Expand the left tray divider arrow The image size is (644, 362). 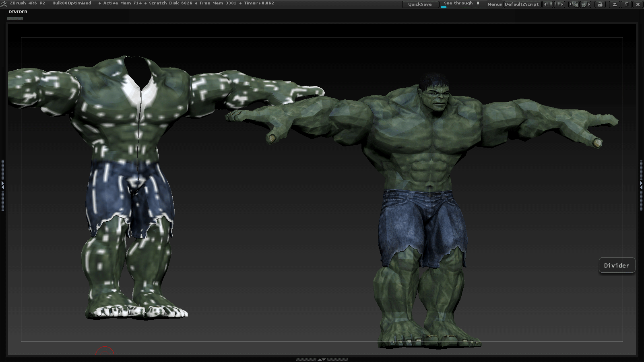pos(2,185)
